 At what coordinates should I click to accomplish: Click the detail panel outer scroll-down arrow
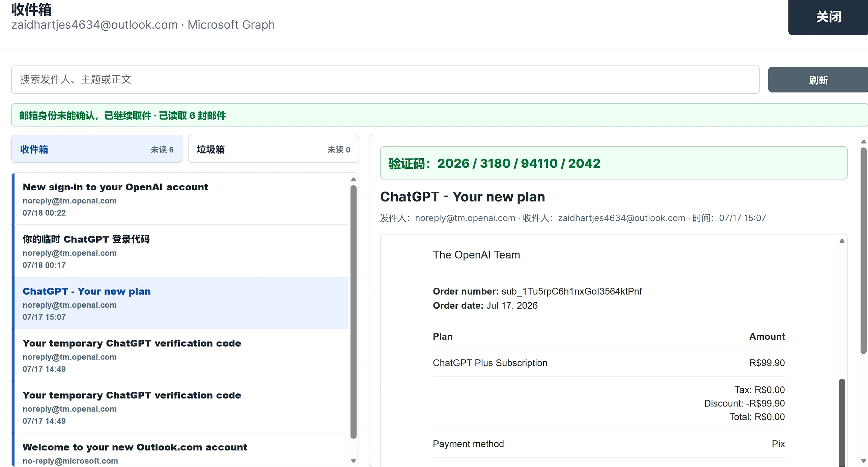click(864, 461)
